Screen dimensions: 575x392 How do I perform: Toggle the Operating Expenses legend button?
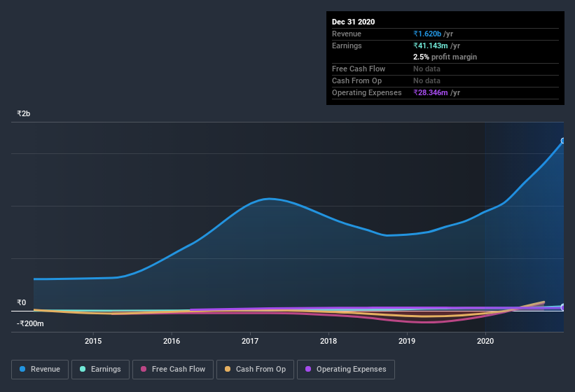tap(346, 370)
